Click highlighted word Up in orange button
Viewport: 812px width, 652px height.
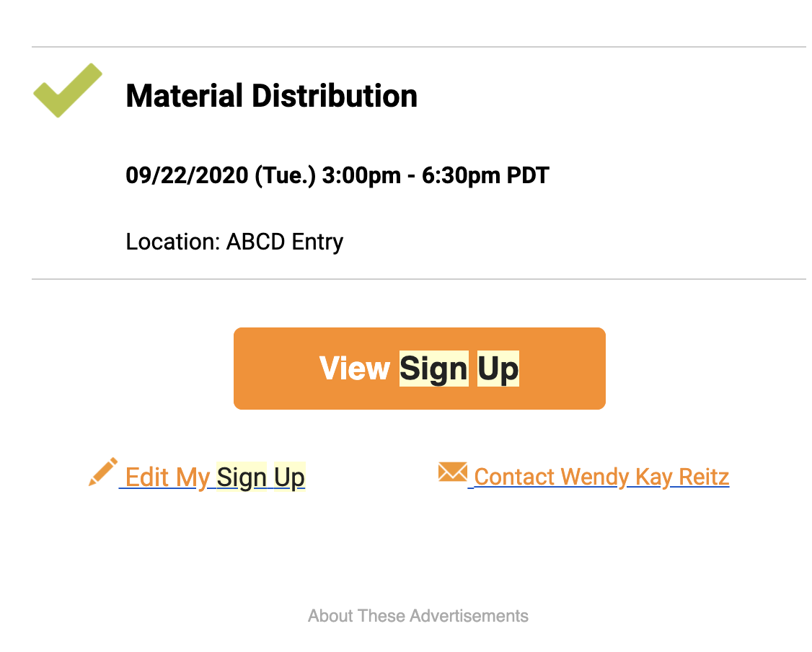click(x=498, y=369)
